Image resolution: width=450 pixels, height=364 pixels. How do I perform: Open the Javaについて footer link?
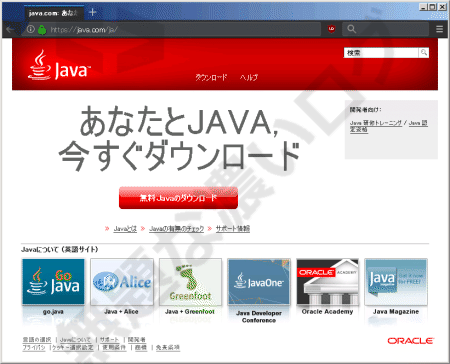(x=75, y=340)
